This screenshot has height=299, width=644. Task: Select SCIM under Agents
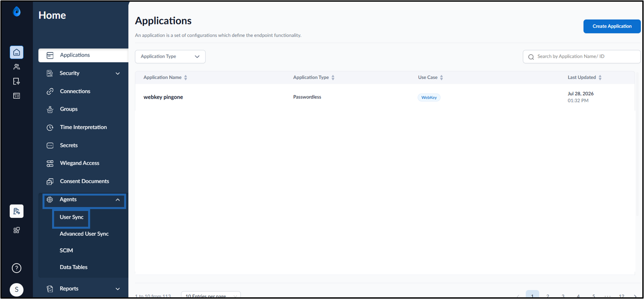tap(66, 251)
